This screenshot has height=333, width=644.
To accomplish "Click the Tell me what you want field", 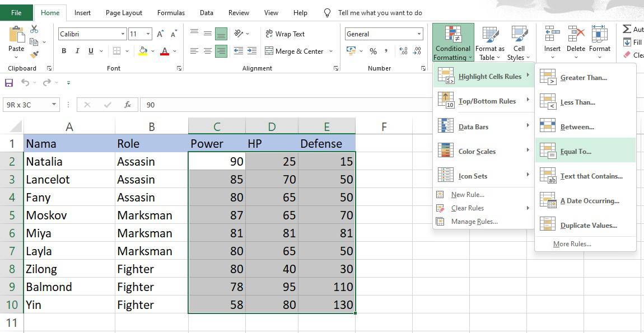I will pos(380,13).
